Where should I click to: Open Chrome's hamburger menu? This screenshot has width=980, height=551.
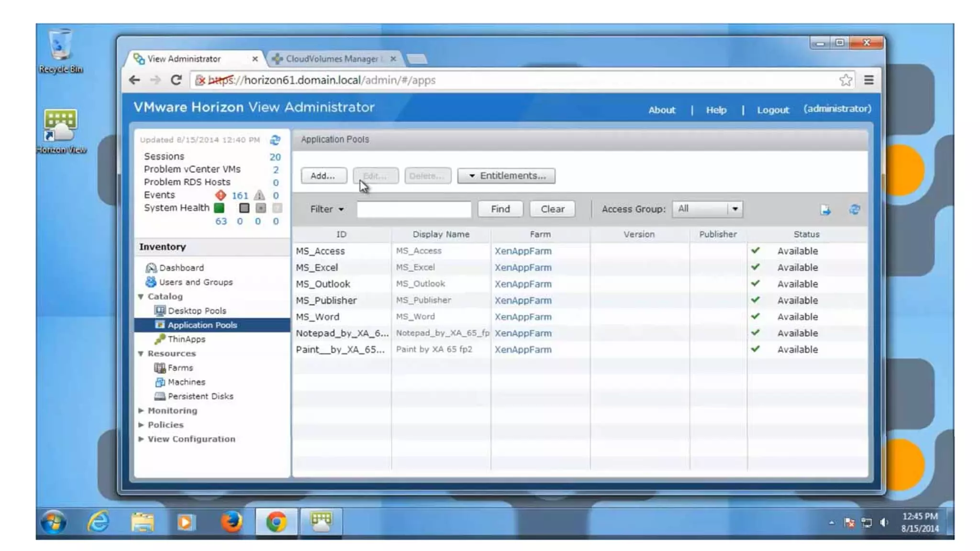click(x=869, y=80)
